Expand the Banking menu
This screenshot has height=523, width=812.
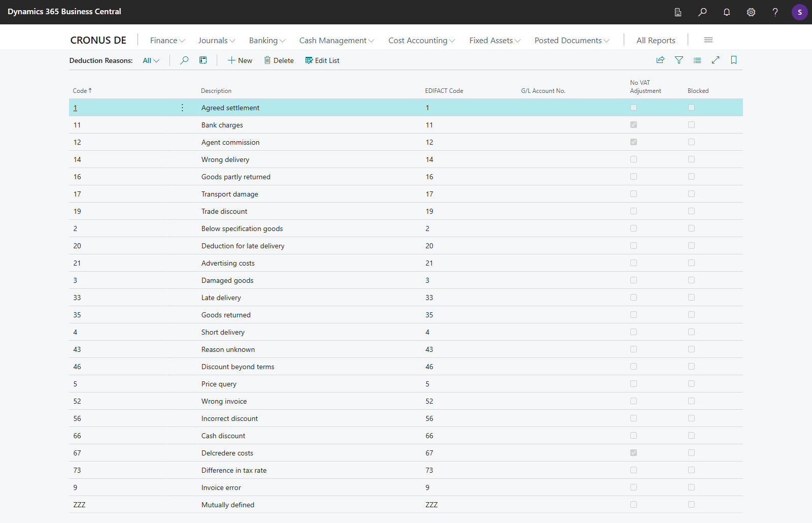pos(267,40)
